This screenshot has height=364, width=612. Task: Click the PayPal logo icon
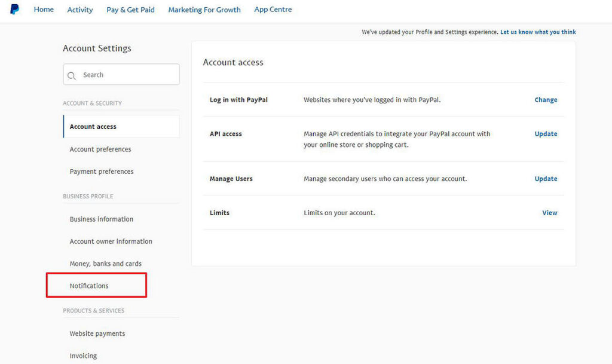tap(14, 10)
